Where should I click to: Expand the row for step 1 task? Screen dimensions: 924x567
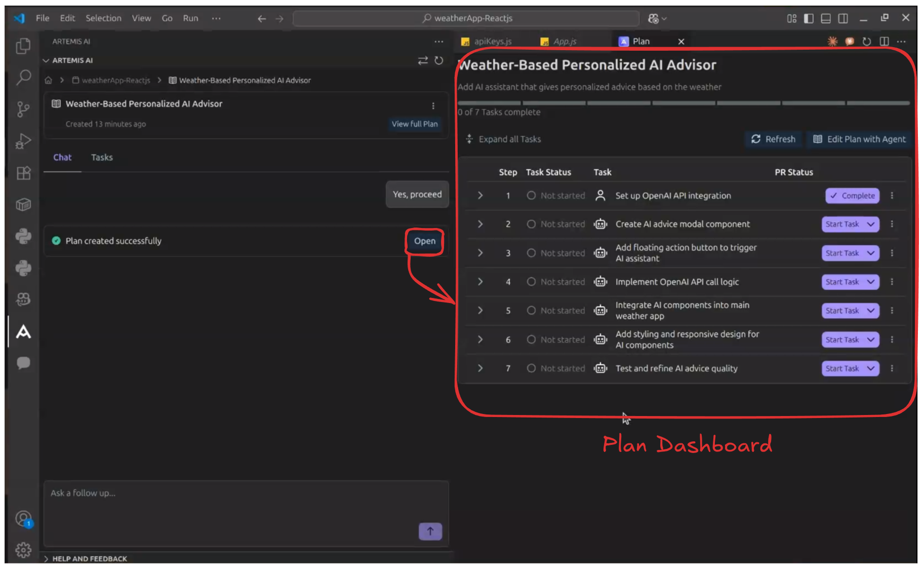click(x=480, y=196)
